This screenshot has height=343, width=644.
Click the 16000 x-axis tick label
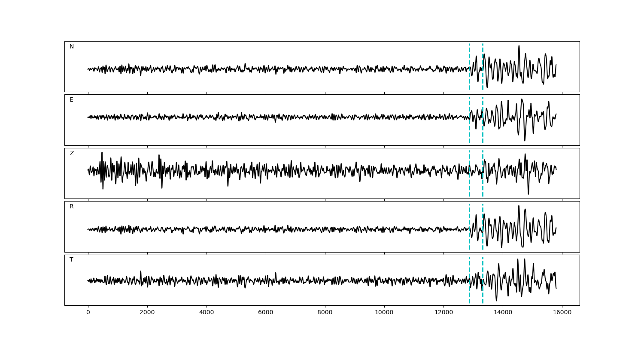pyautogui.click(x=562, y=313)
